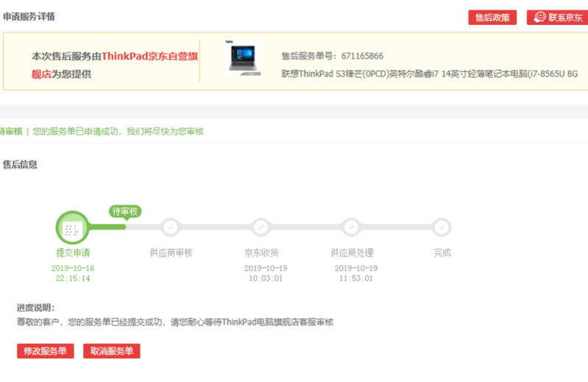588x382 pixels.
Task: Open the ThinkPad laptop product thumbnail
Action: point(243,57)
